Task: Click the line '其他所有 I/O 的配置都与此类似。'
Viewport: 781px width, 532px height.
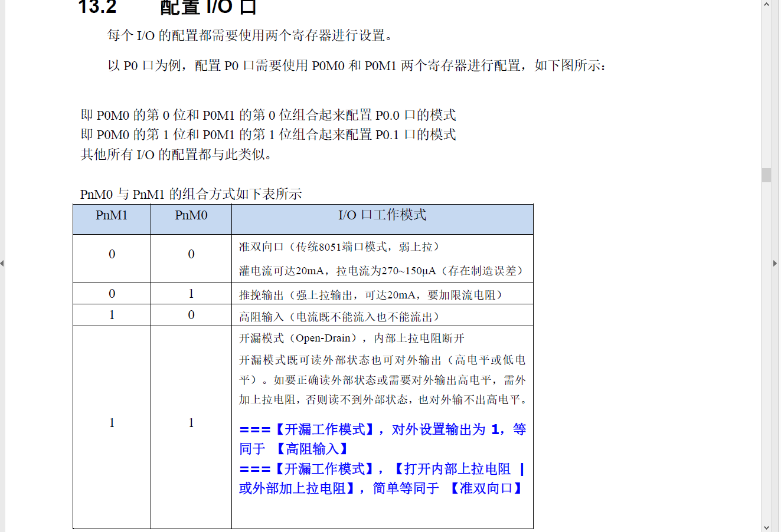Action: coord(177,155)
